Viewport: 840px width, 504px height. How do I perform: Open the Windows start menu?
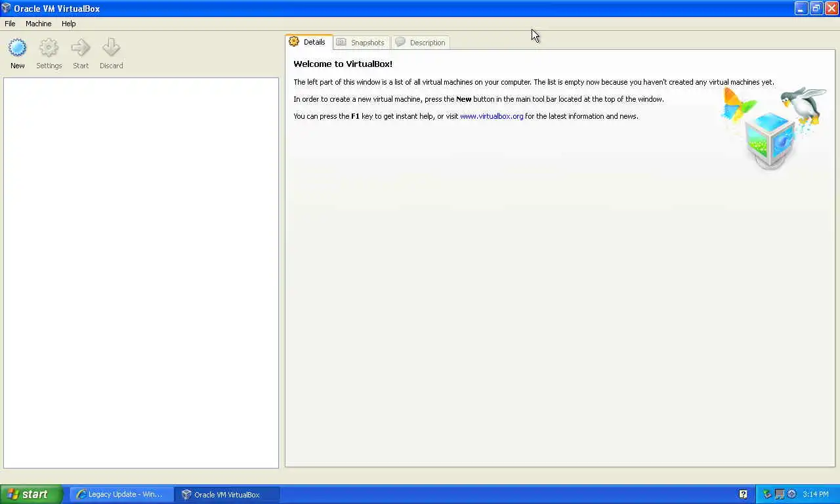pyautogui.click(x=31, y=494)
